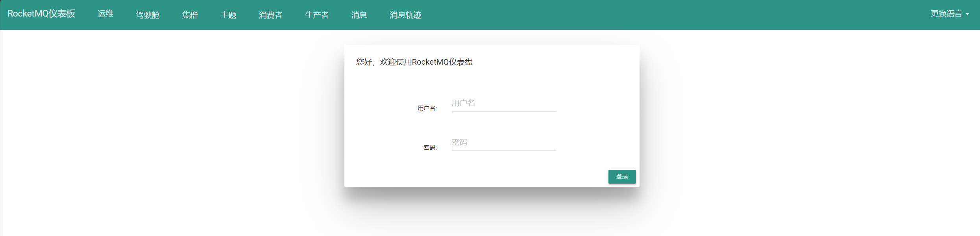980x236 pixels.
Task: Go to the 驾驶舱 page
Action: (x=148, y=15)
